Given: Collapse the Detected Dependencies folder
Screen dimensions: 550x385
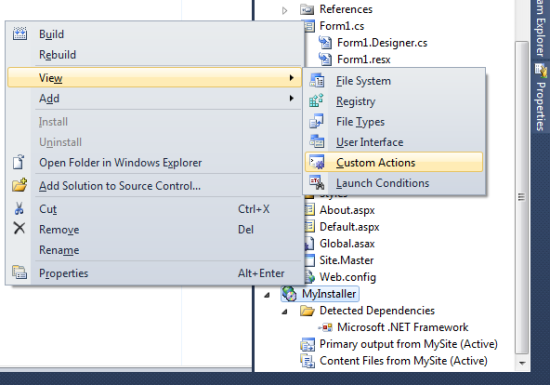Looking at the screenshot, I should (285, 311).
